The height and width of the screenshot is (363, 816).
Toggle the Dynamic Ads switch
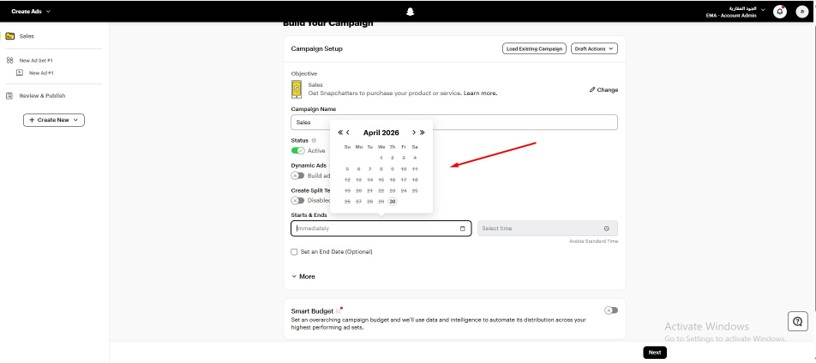tap(298, 175)
